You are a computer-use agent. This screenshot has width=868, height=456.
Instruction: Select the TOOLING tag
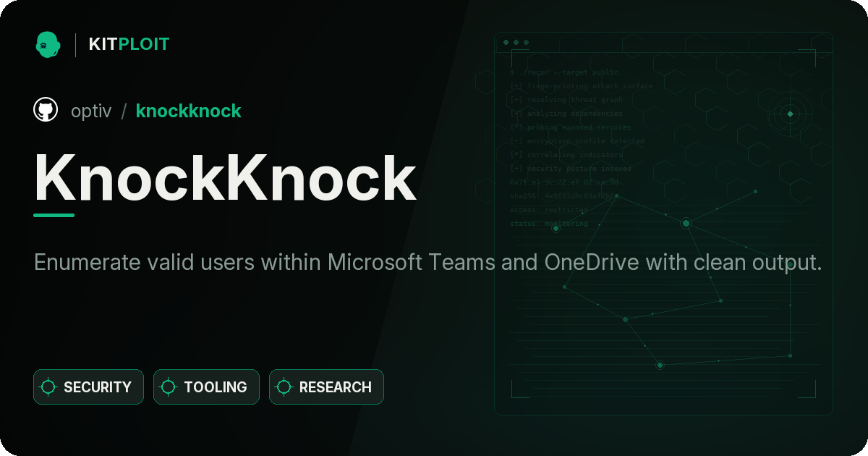click(206, 387)
